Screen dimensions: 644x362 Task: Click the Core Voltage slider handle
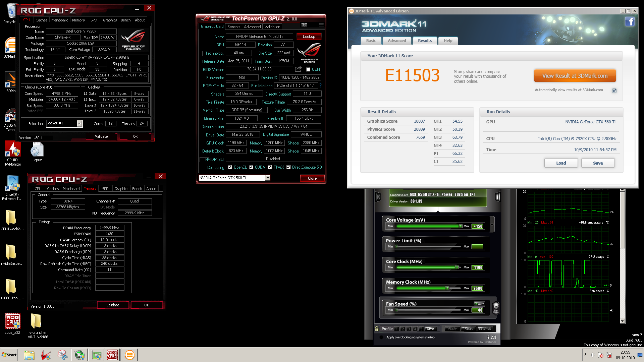[461, 226]
